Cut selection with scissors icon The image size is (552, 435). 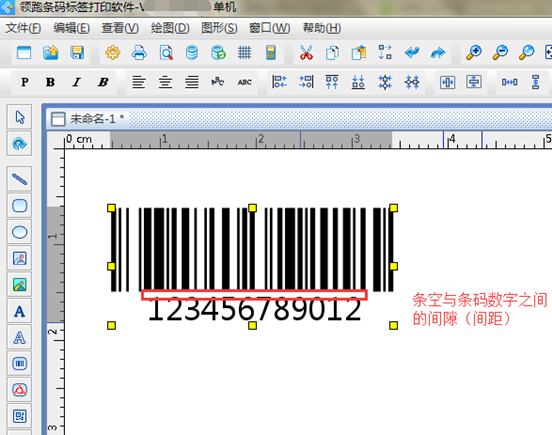pyautogui.click(x=306, y=53)
